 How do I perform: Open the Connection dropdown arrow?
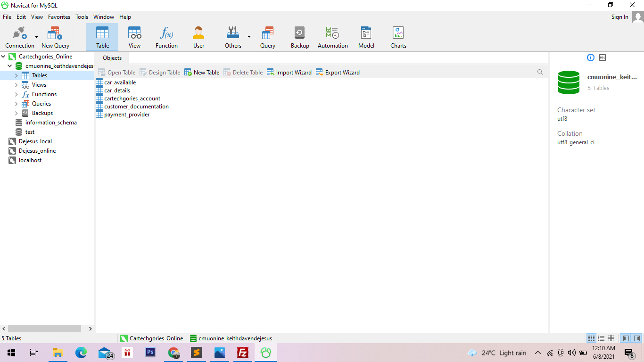coord(36,37)
